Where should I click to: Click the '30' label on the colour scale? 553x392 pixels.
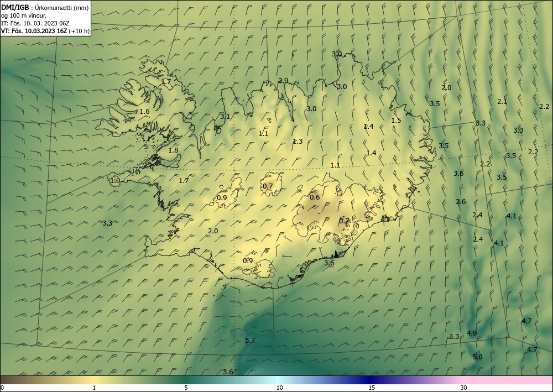(x=463, y=388)
